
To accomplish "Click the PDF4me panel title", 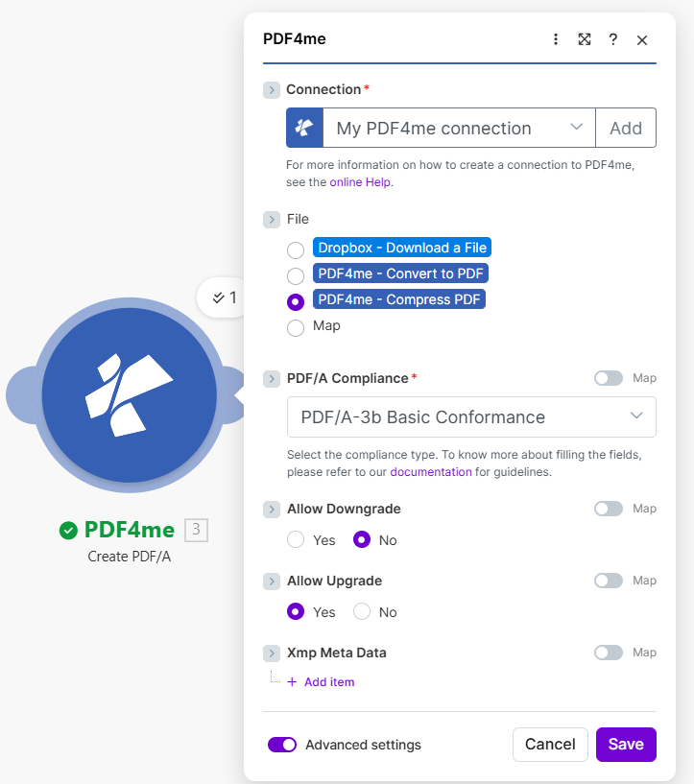I will [295, 39].
